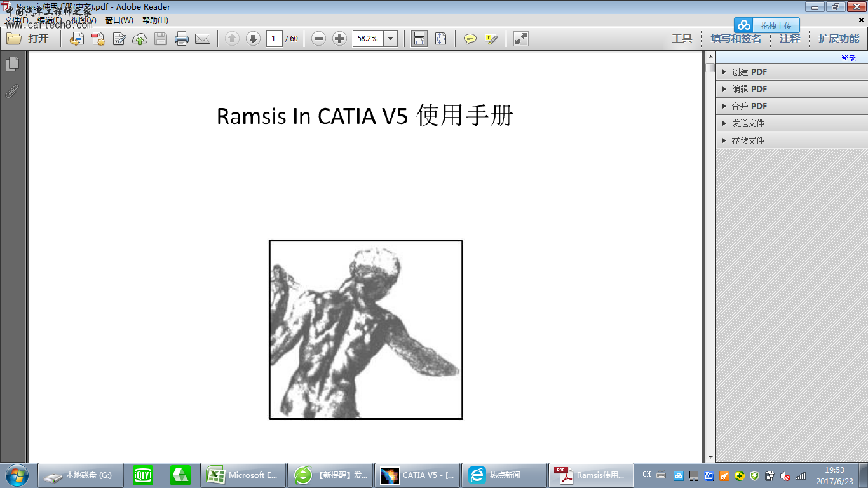Click the orange rocket tray icon
This screenshot has width=868, height=488.
click(x=724, y=475)
